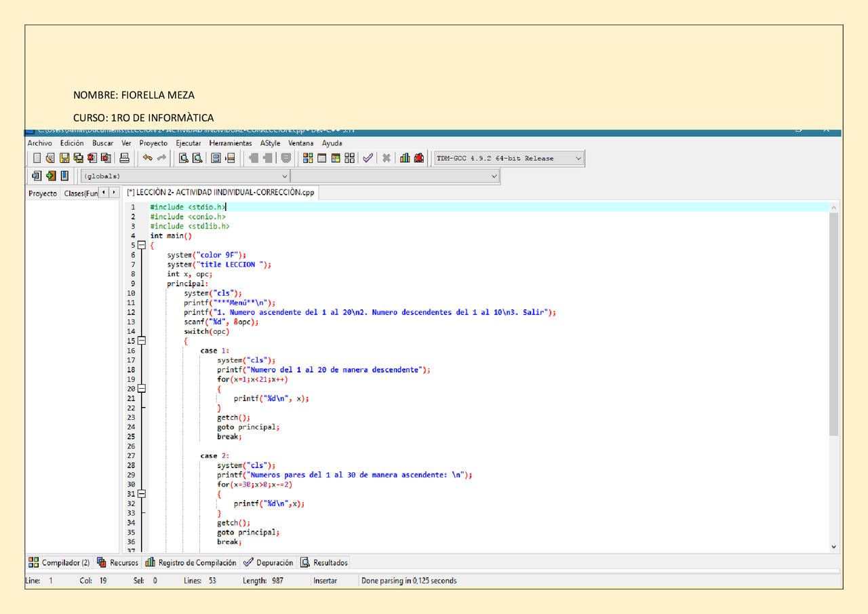Click the Close file icon
The width and height of the screenshot is (868, 614).
coord(92,158)
